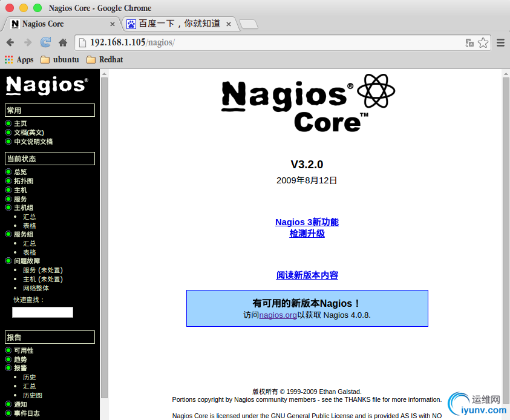Open 服务 (未处置) problems
The height and width of the screenshot is (420, 510).
pyautogui.click(x=42, y=270)
